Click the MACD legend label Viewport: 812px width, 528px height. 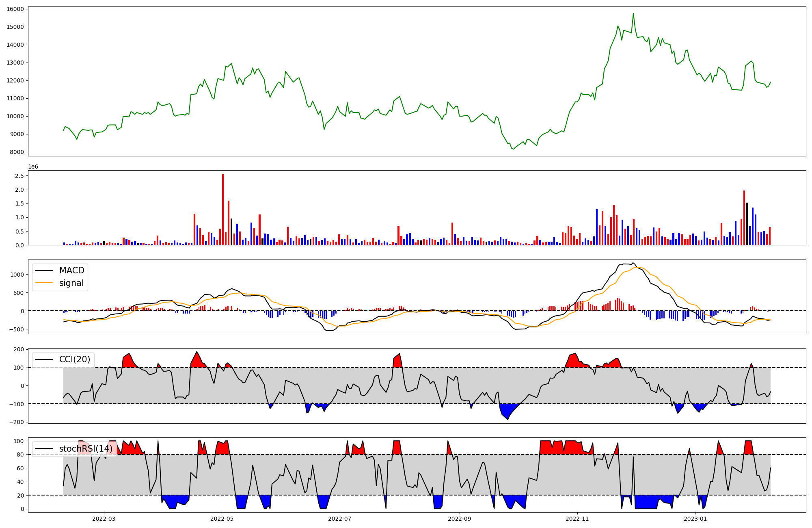point(71,270)
